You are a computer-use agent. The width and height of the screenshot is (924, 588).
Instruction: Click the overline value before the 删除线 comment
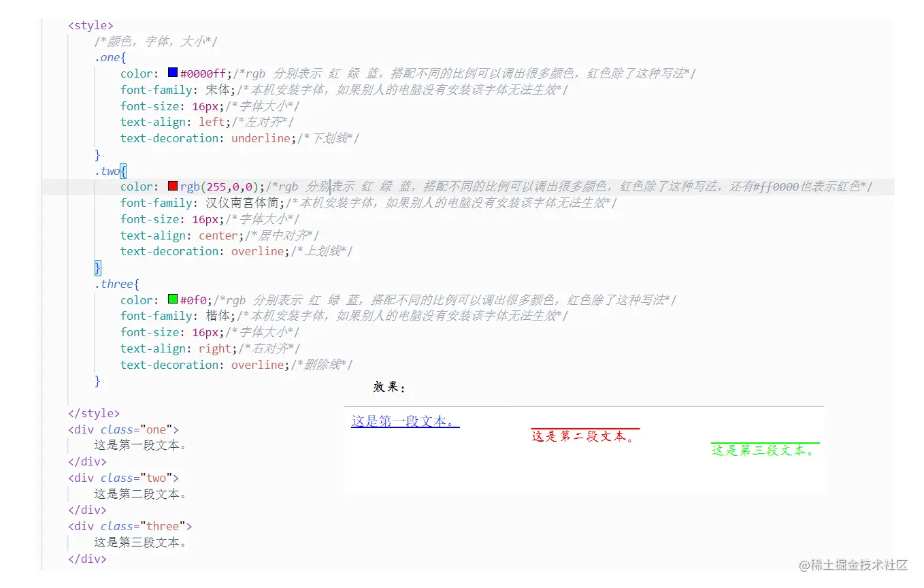(257, 365)
